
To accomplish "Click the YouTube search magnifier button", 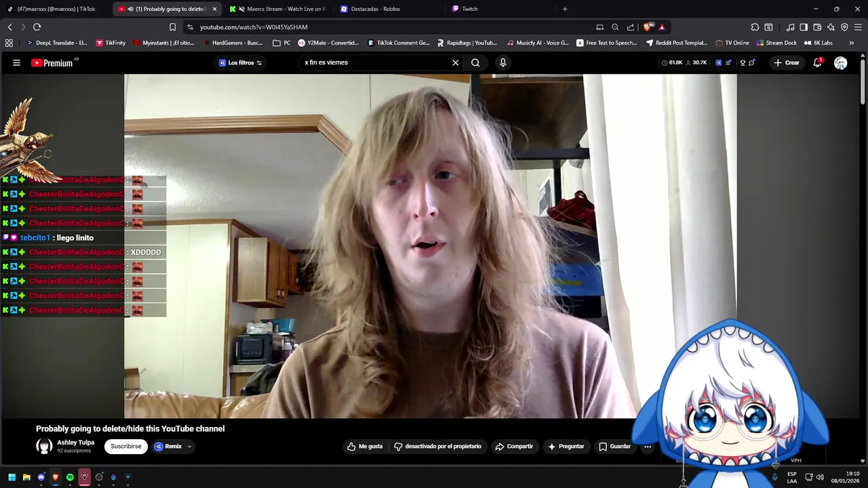I will pos(475,62).
